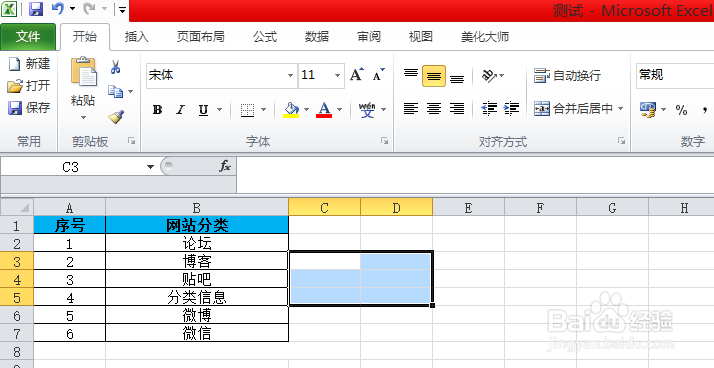Increase font size with large A icon
Screen dimensions: 714x368
357,75
